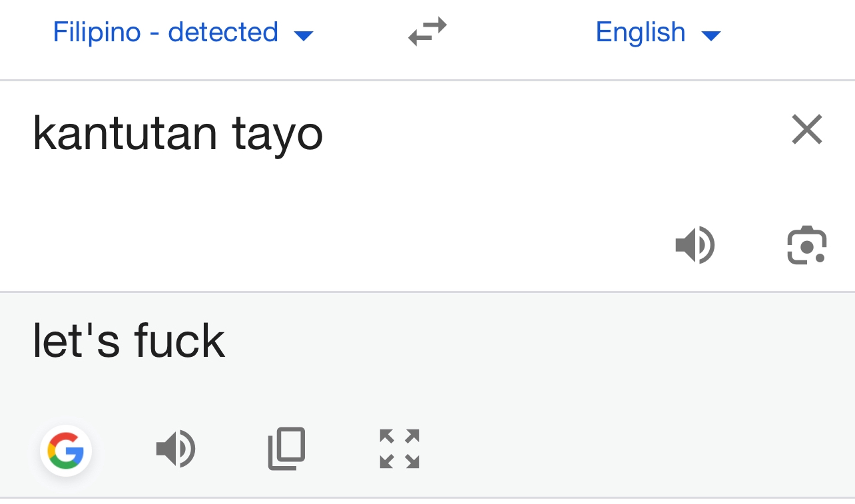Click the Google logo icon
Screen dimensions: 855x504
(x=66, y=451)
